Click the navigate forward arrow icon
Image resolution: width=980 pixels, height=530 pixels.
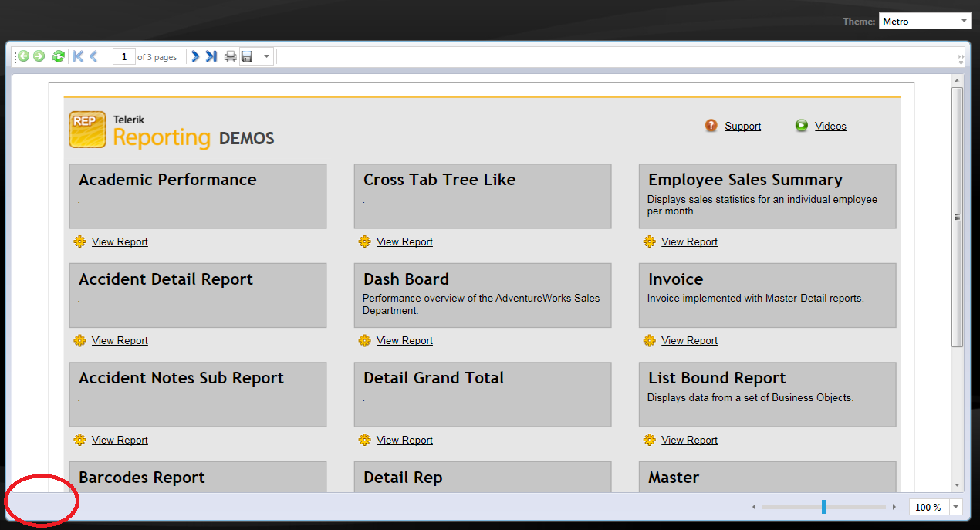click(39, 56)
